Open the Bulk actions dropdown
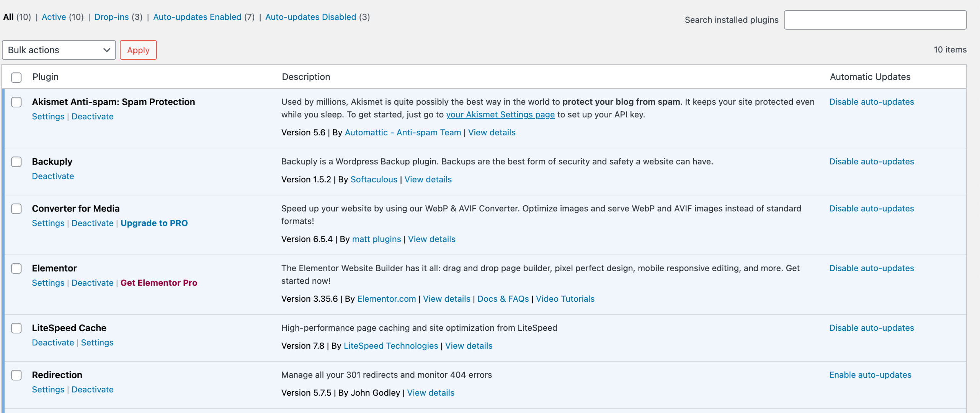Viewport: 980px width, 413px height. [x=59, y=50]
